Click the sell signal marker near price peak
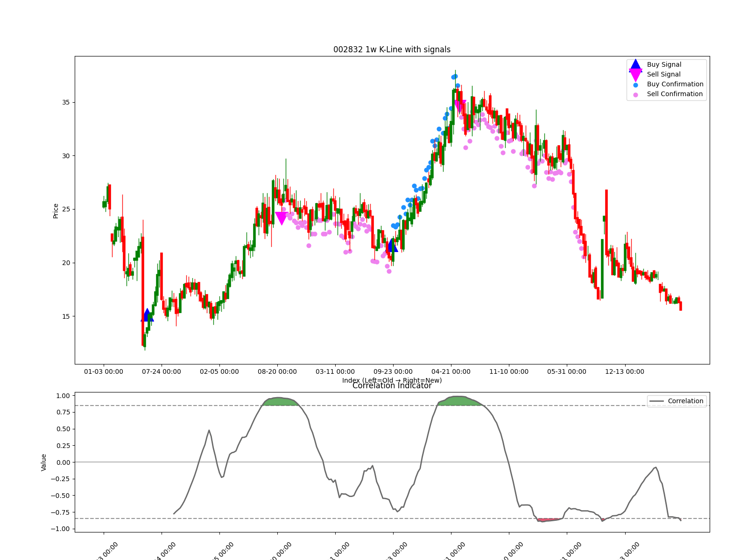747x560 pixels. (x=460, y=107)
